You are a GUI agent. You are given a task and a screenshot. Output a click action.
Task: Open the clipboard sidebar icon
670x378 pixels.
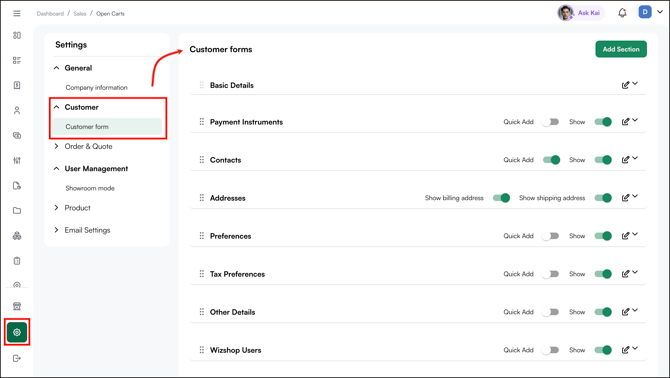(x=17, y=261)
